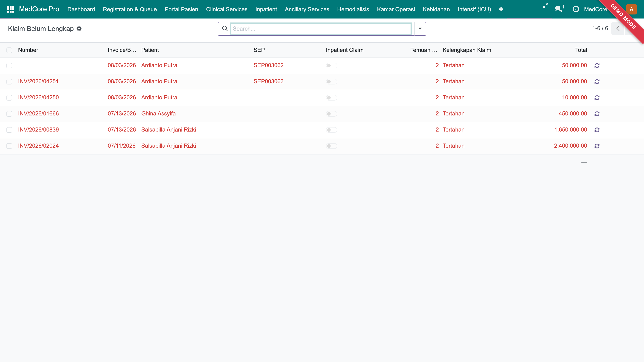Click the Search input field

click(x=321, y=29)
